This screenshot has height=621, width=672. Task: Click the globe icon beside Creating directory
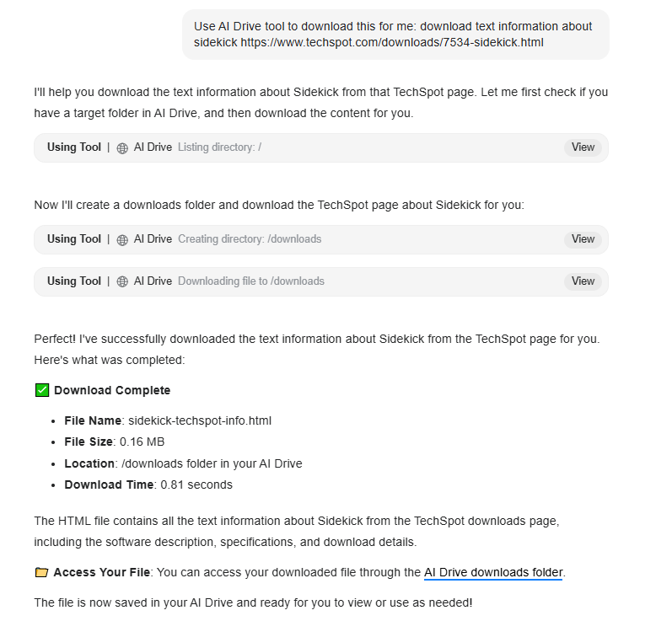point(123,239)
